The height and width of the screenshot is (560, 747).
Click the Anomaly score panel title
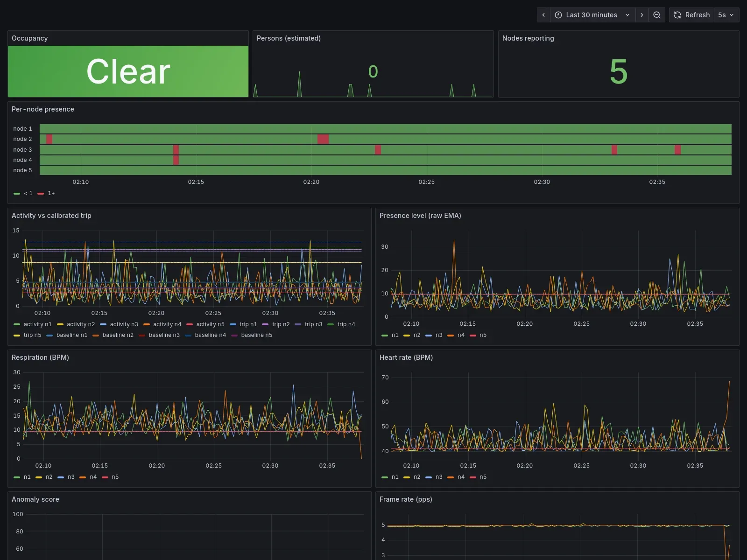pyautogui.click(x=35, y=499)
